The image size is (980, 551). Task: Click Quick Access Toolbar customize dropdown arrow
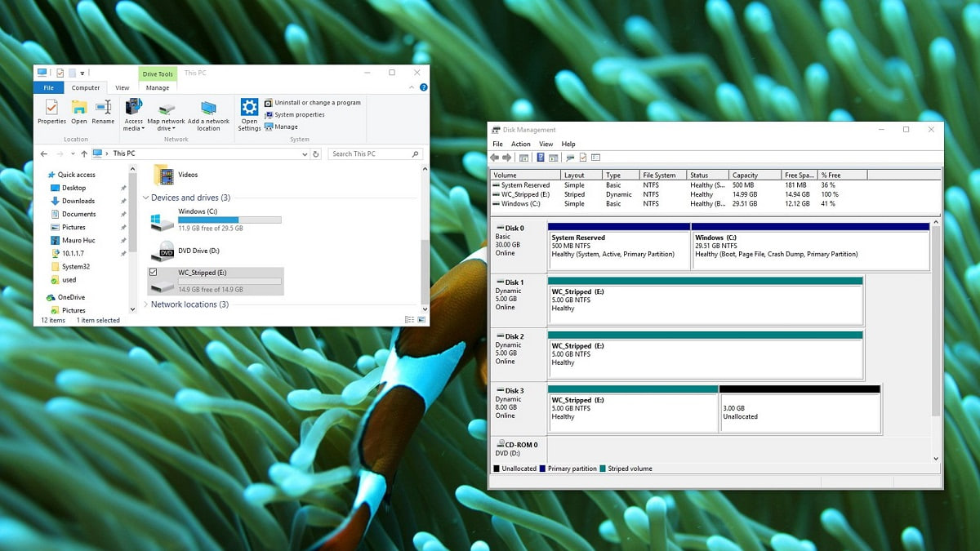82,73
